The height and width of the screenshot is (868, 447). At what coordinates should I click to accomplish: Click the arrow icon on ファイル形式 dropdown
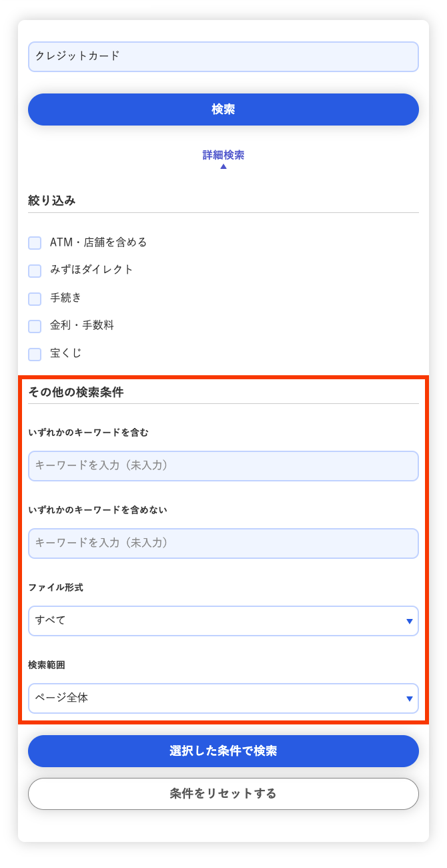click(x=410, y=622)
